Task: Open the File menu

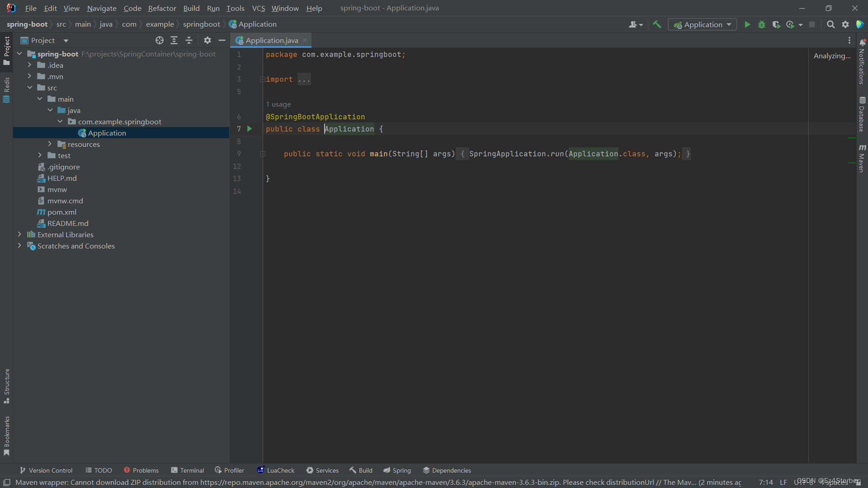Action: [x=31, y=8]
